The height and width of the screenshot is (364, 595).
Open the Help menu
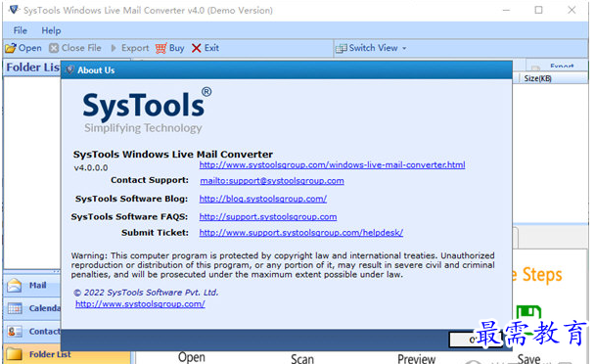point(51,30)
